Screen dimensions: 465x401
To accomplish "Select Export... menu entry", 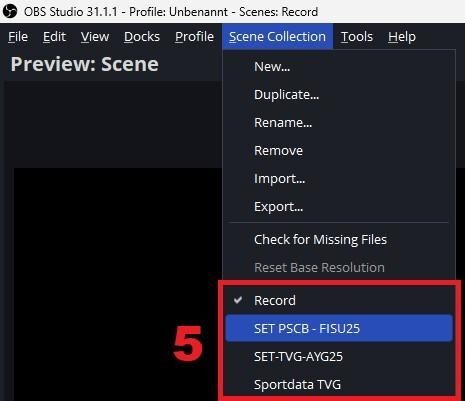I will (339, 207).
